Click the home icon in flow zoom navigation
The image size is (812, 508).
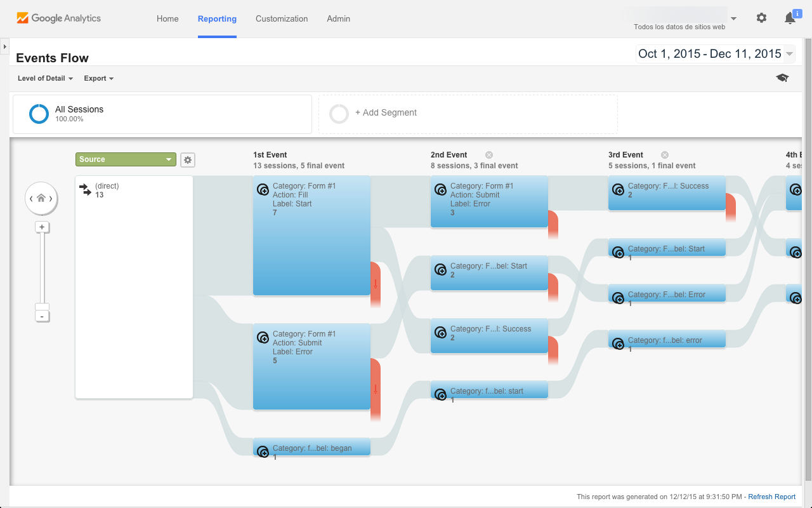tap(41, 198)
